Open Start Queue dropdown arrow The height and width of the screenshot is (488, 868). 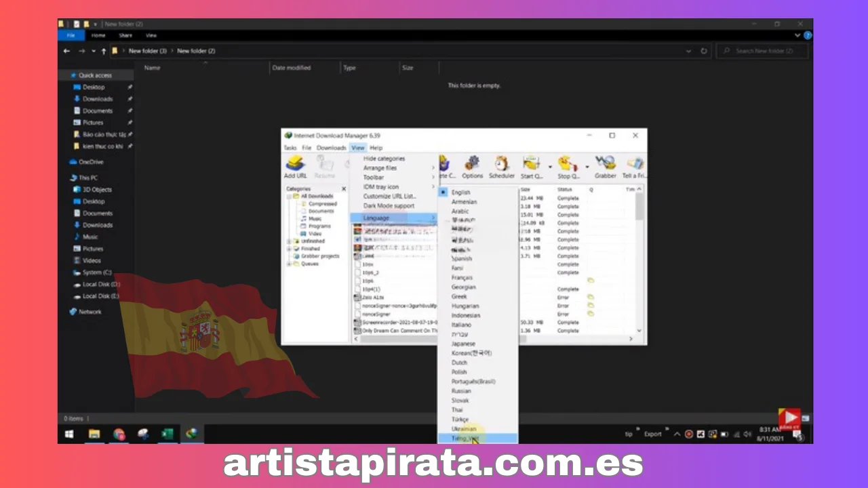click(550, 165)
